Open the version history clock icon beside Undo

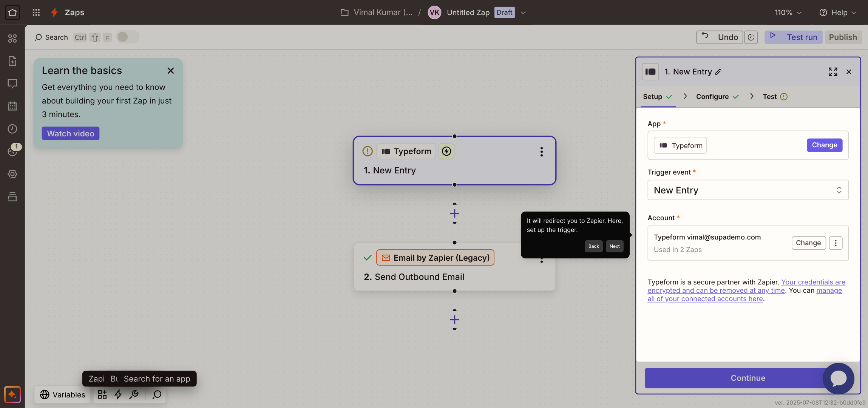click(751, 37)
